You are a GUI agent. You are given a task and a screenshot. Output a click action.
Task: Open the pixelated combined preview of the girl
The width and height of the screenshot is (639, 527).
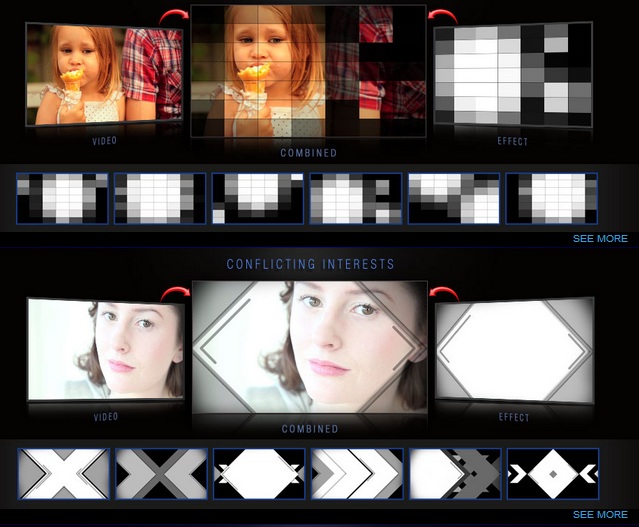[x=308, y=72]
